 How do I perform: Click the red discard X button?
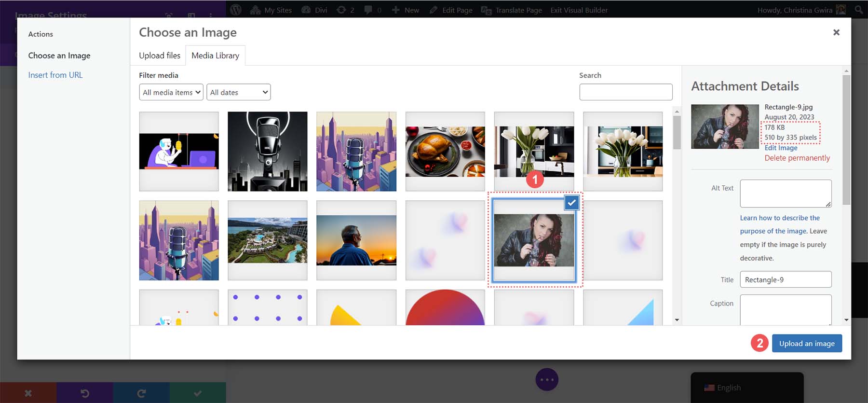[x=28, y=393]
